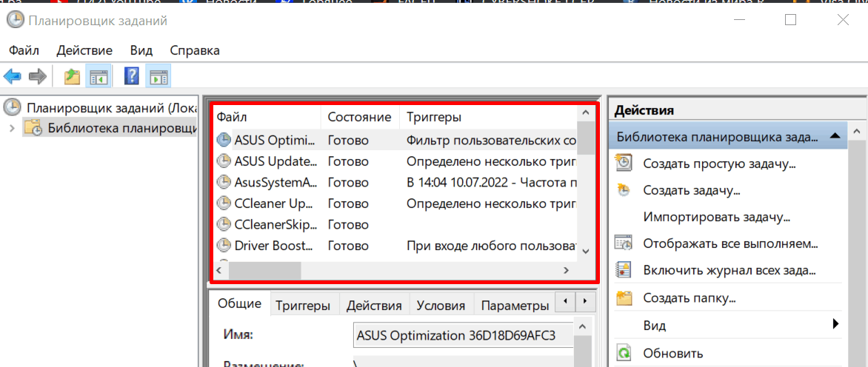Click the Создать простую задачу icon
This screenshot has width=868, height=367.
click(x=624, y=163)
